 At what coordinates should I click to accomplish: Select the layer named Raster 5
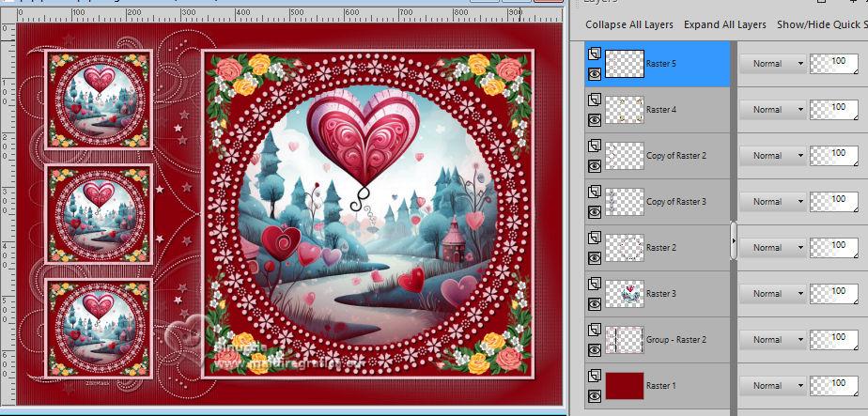(661, 64)
